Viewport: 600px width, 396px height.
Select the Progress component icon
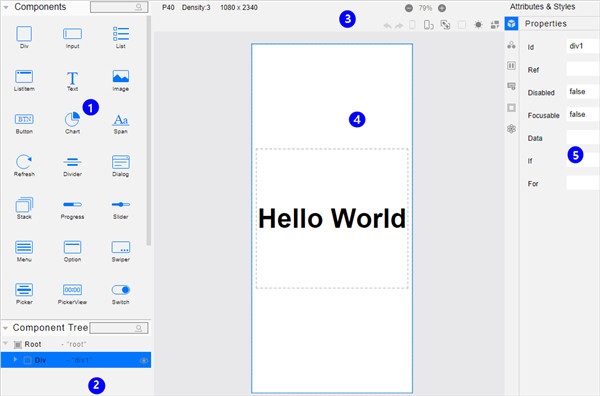pyautogui.click(x=72, y=204)
